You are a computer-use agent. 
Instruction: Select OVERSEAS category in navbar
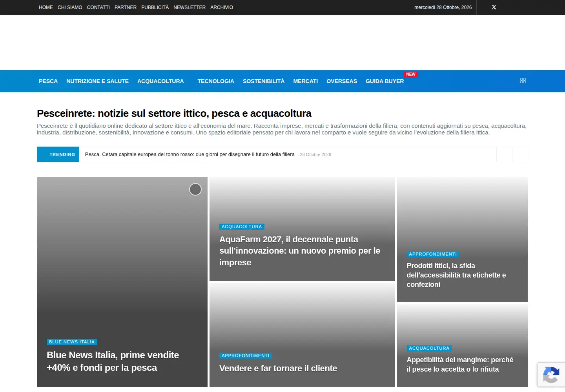click(342, 81)
